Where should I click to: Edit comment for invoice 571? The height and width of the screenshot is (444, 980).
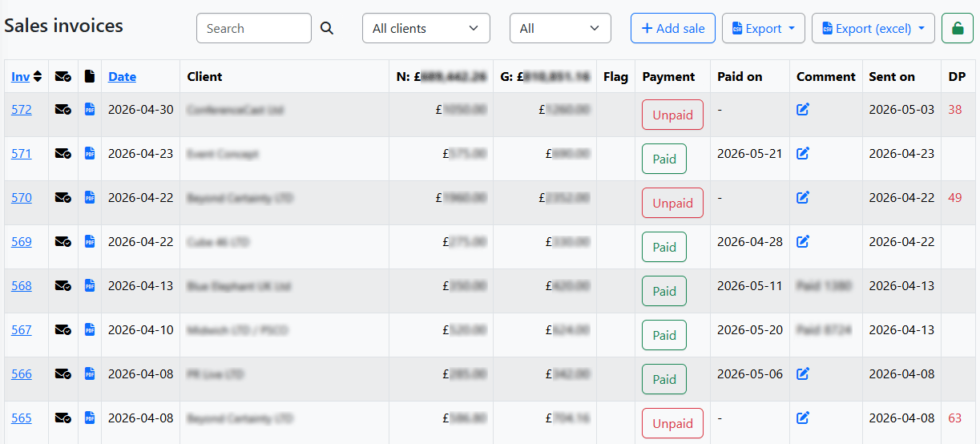point(803,153)
